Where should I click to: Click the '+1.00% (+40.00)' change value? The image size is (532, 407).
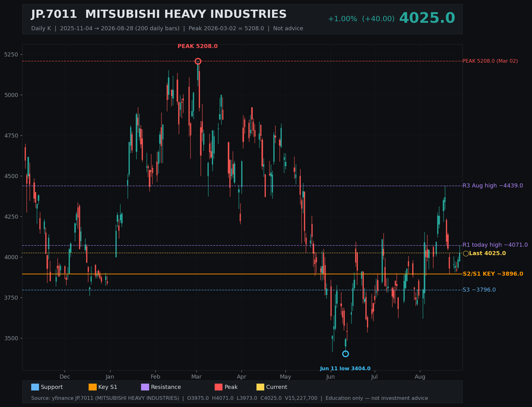pyautogui.click(x=361, y=19)
